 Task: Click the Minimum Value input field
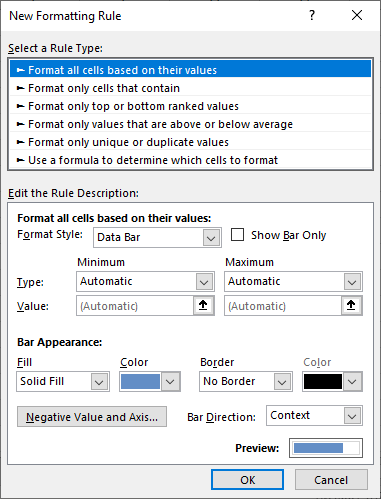[x=135, y=306]
